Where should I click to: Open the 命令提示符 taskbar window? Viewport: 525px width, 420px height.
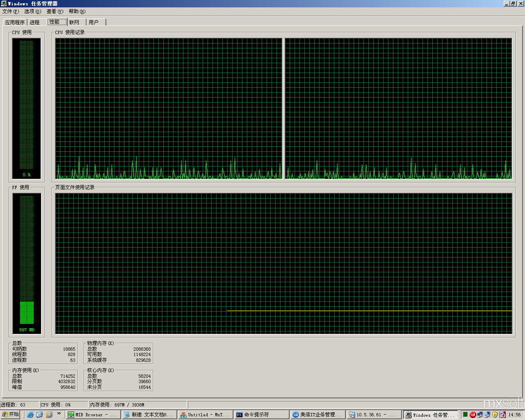261,415
